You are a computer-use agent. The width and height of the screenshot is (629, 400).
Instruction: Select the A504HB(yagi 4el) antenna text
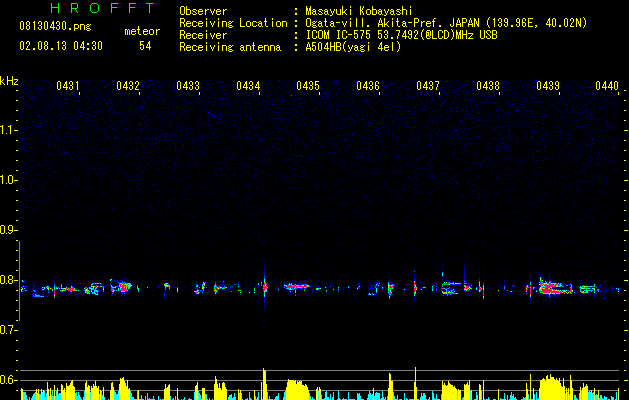click(x=353, y=47)
